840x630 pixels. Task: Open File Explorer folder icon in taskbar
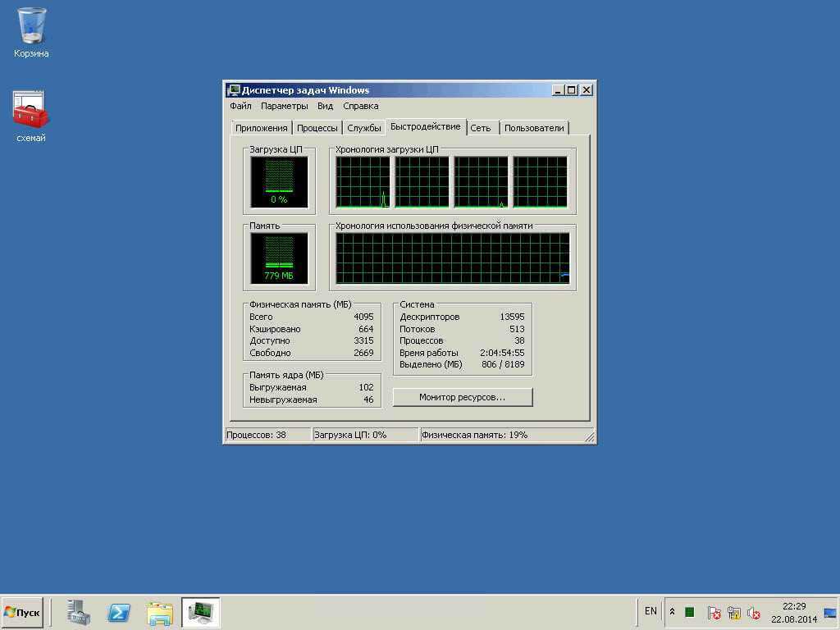(159, 612)
